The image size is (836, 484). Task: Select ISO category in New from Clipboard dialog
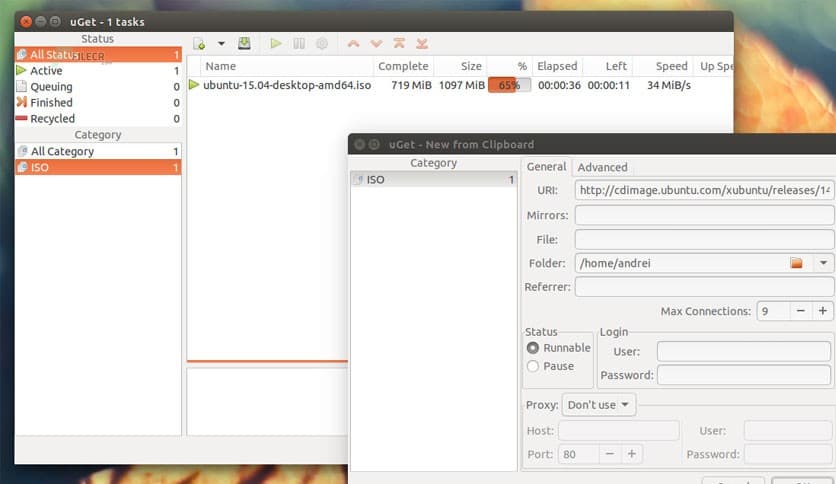(x=433, y=180)
